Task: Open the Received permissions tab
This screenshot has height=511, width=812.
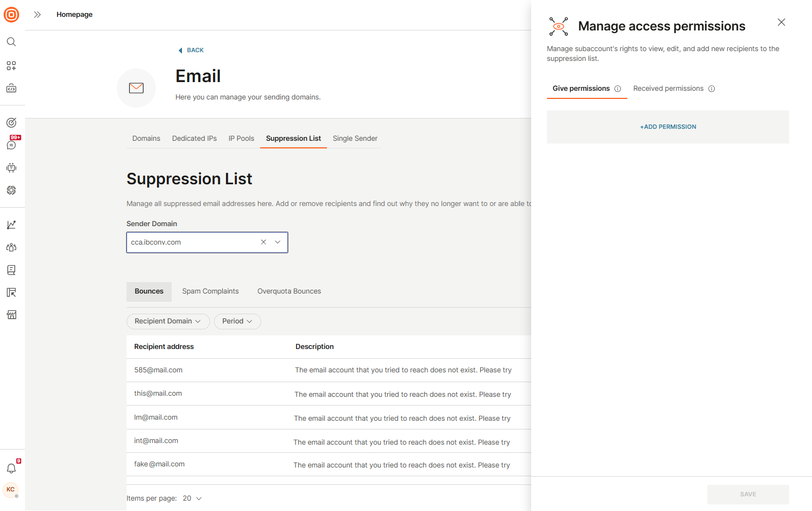Action: (x=668, y=88)
